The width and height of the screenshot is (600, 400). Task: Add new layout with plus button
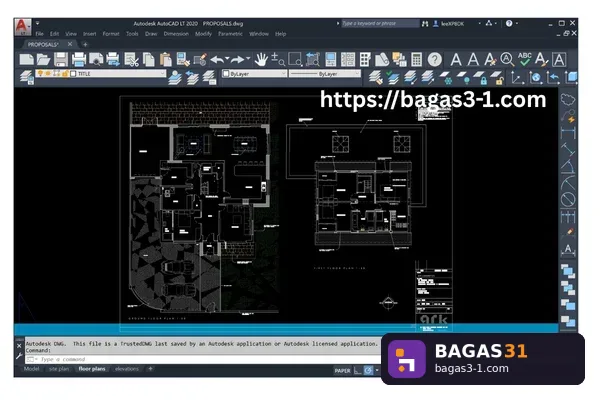tap(150, 369)
